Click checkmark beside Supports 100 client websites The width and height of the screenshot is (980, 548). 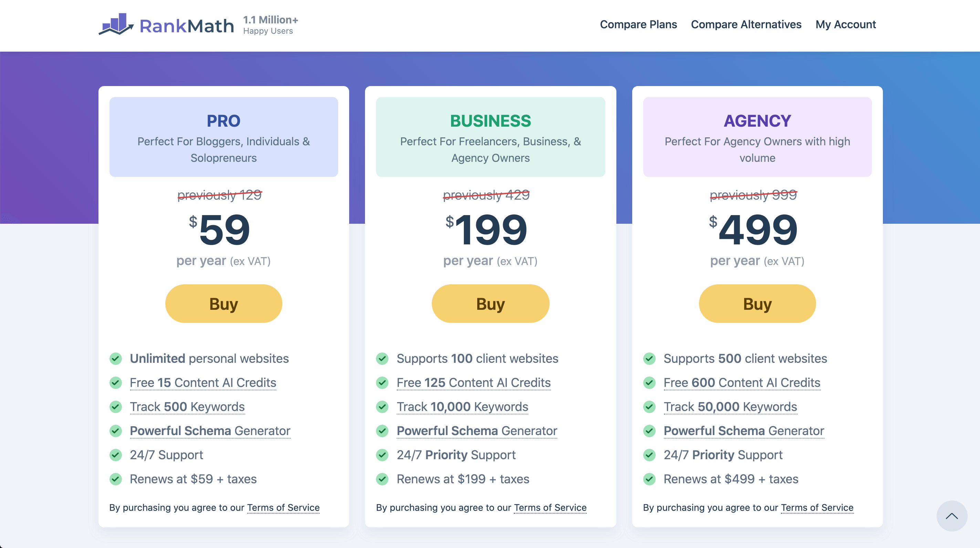[382, 358]
